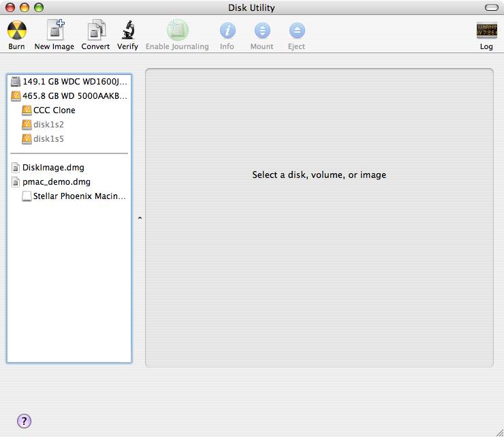
Task: Open the Convert image tool
Action: tap(96, 30)
